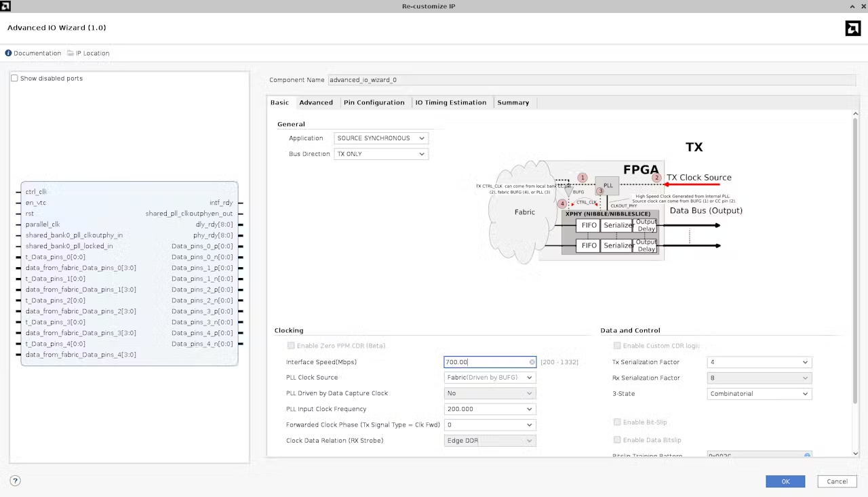868x497 pixels.
Task: Click the AMD logo icon at top right
Action: 852,28
